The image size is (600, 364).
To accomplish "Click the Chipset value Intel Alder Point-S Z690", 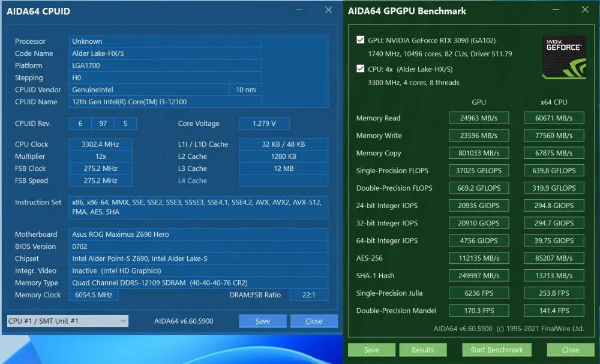I will point(198,258).
